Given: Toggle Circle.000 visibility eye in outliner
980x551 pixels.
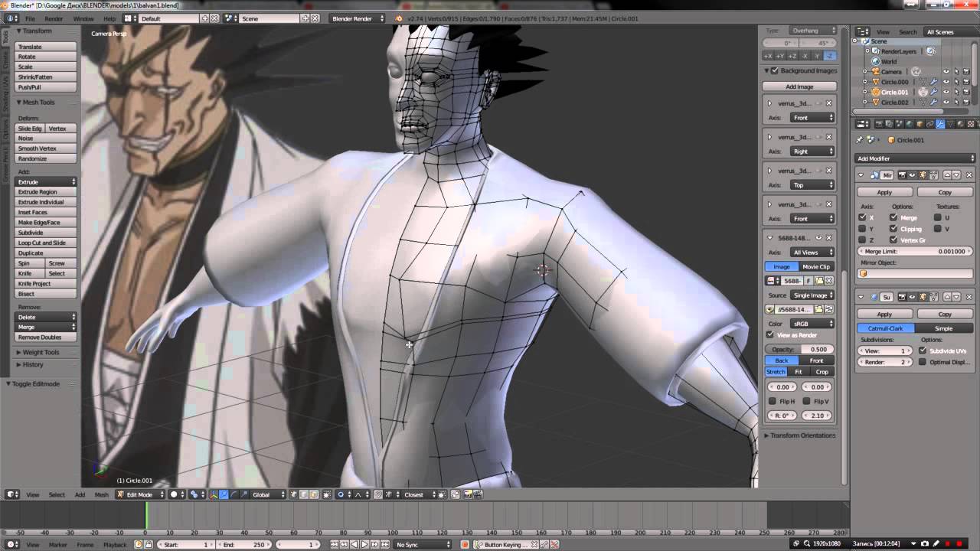Looking at the screenshot, I should (x=946, y=82).
